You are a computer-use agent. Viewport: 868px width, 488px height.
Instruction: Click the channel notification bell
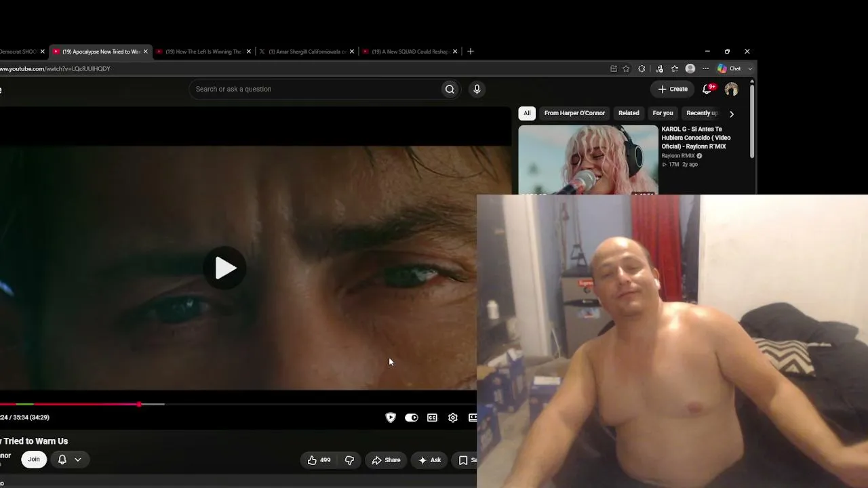tap(62, 460)
